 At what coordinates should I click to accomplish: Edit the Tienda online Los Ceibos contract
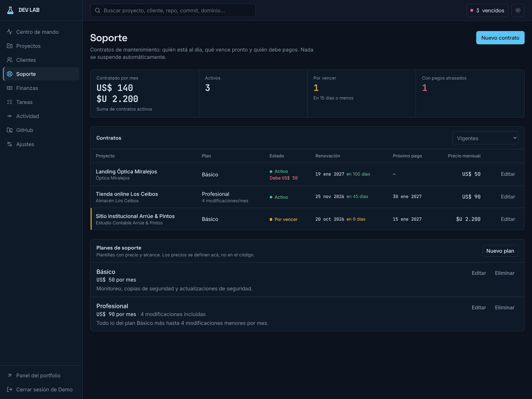click(x=508, y=197)
